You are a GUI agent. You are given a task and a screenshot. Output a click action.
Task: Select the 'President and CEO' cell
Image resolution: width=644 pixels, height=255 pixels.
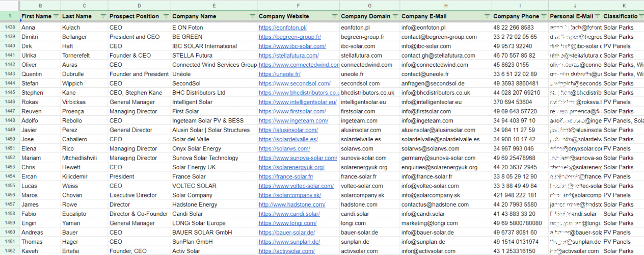tap(139, 37)
